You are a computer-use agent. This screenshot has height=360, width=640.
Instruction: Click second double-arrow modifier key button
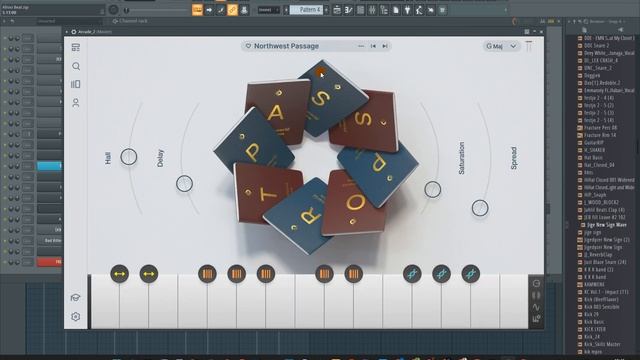[x=149, y=274]
